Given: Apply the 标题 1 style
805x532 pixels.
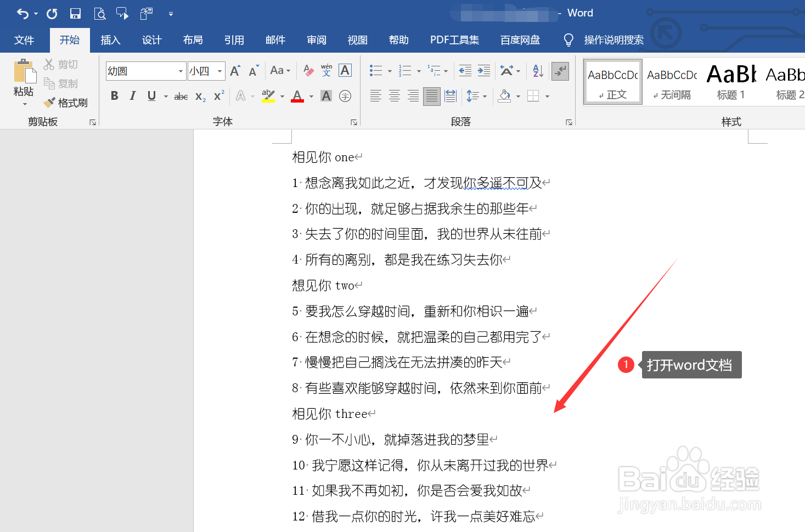Looking at the screenshot, I should [730, 82].
